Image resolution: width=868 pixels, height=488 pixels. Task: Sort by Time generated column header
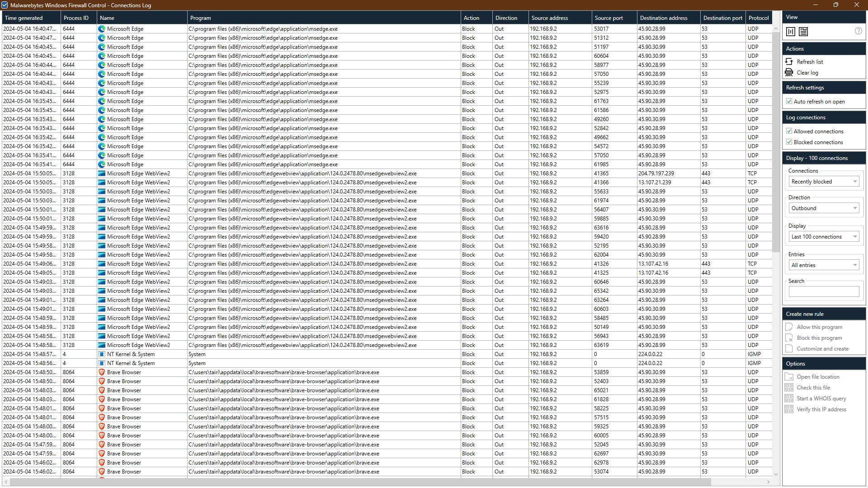tap(24, 18)
